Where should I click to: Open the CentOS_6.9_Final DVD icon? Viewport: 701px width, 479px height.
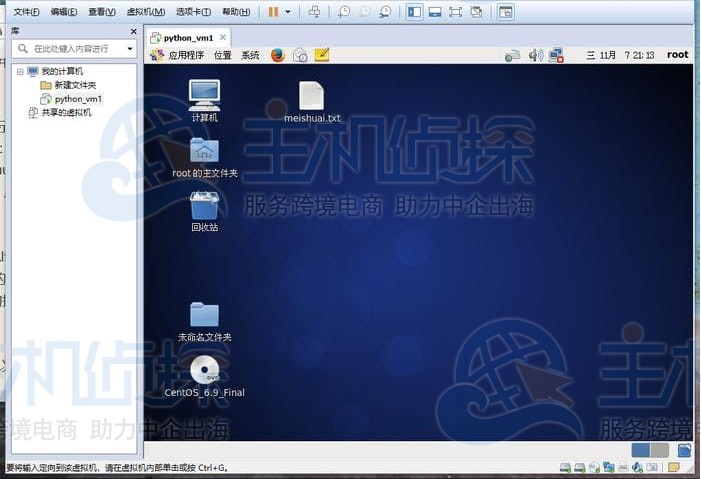click(x=204, y=371)
